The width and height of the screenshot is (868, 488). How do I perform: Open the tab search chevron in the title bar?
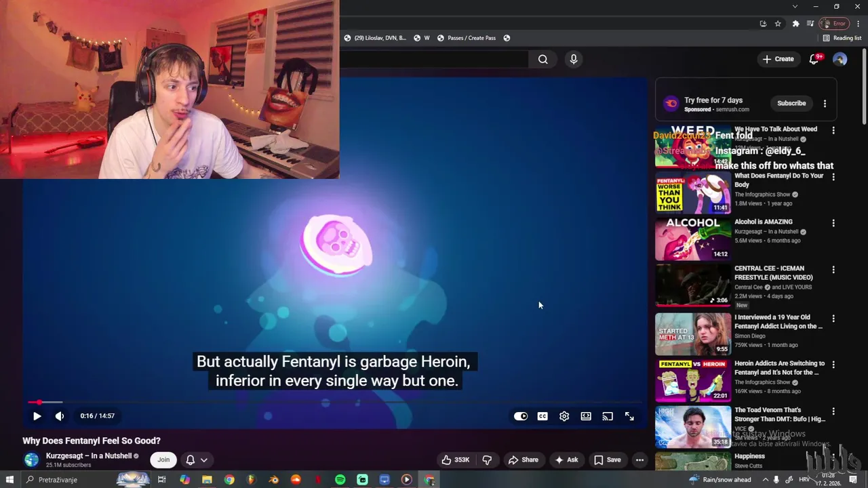click(795, 7)
